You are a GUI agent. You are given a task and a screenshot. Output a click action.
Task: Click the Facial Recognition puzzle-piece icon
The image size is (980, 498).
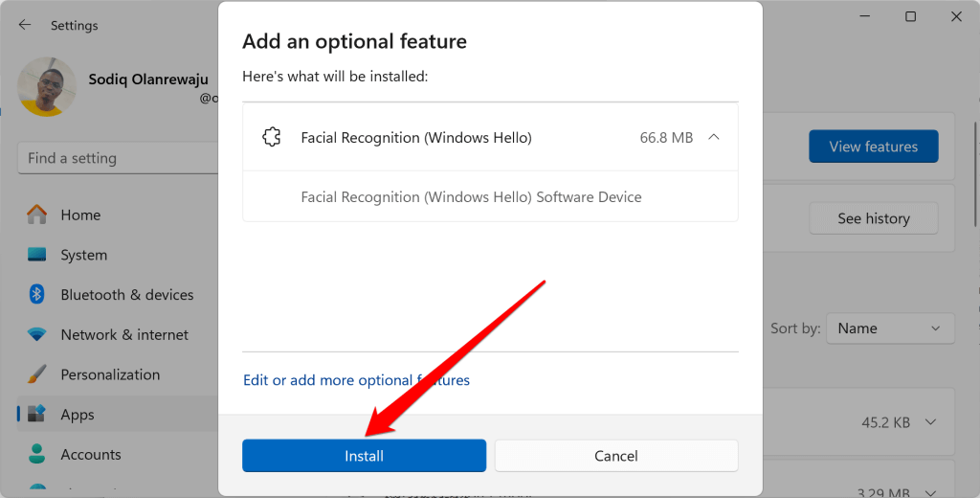(272, 138)
